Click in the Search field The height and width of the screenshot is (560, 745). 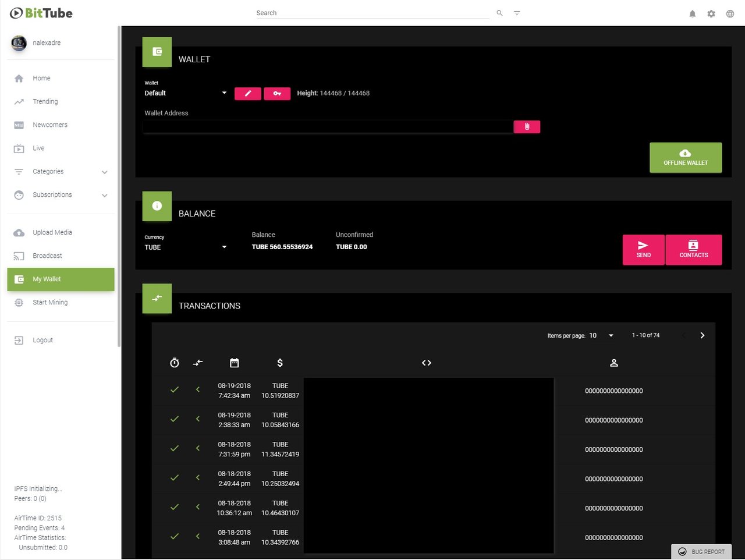pos(372,13)
